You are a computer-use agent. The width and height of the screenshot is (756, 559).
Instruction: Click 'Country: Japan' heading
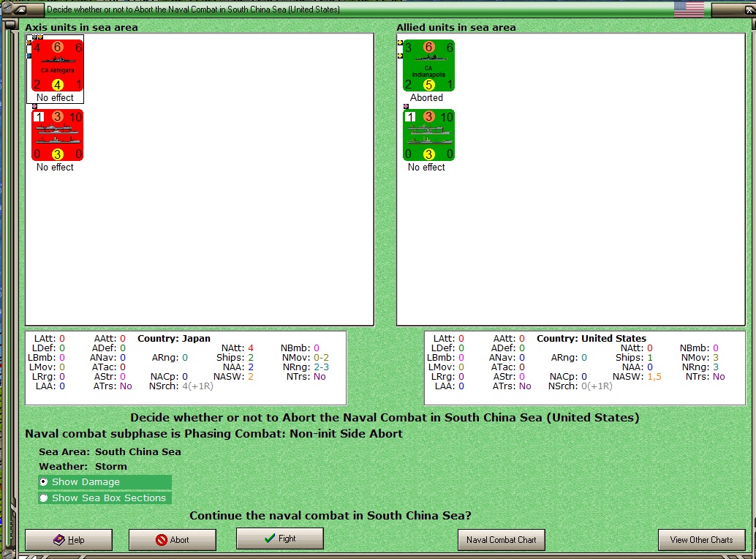click(x=174, y=338)
